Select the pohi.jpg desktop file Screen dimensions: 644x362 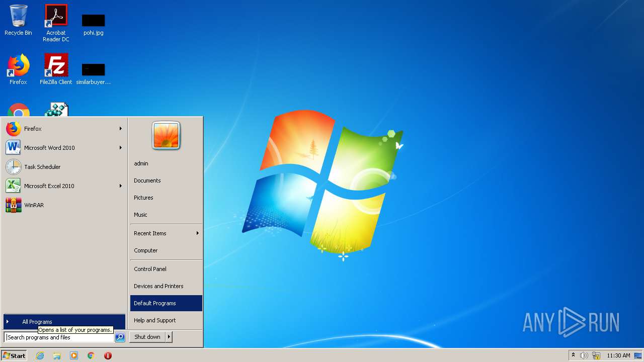pos(94,25)
